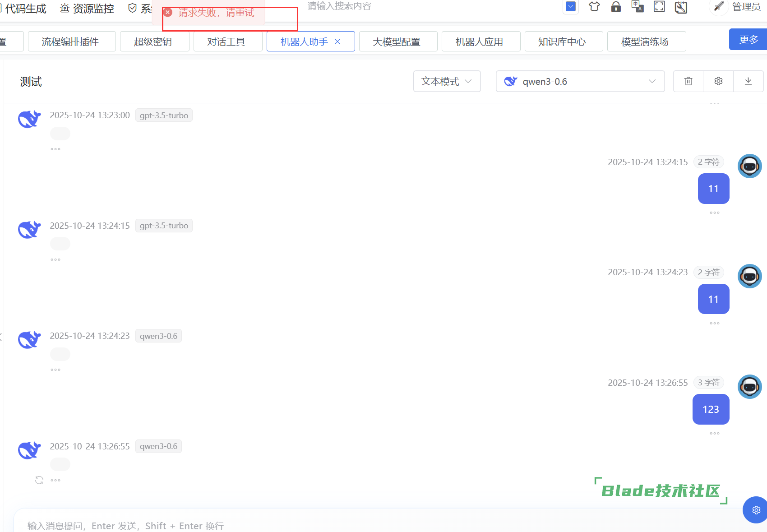The image size is (767, 532).
Task: Close the 机器人助手 tab
Action: pos(337,42)
